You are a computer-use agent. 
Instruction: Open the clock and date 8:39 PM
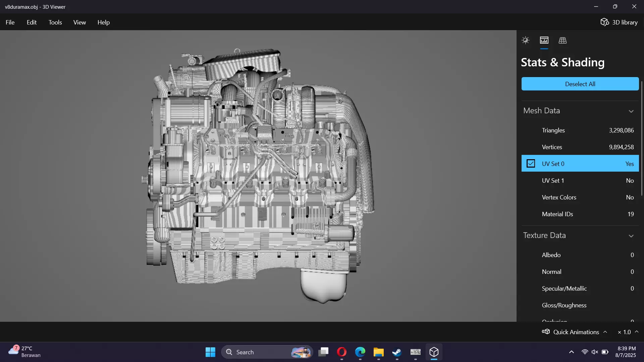point(626,352)
